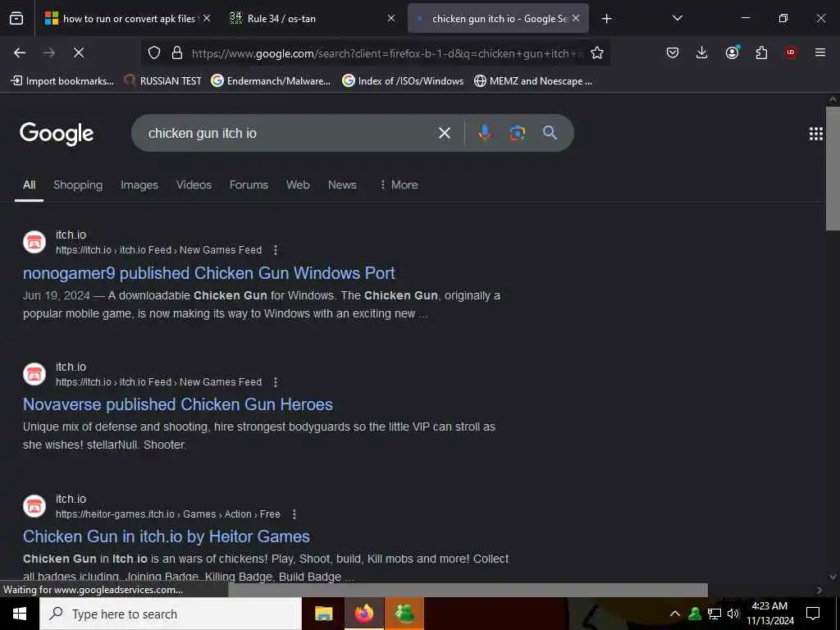Viewport: 840px width, 630px height.
Task: View site security padlock information
Action: click(177, 52)
